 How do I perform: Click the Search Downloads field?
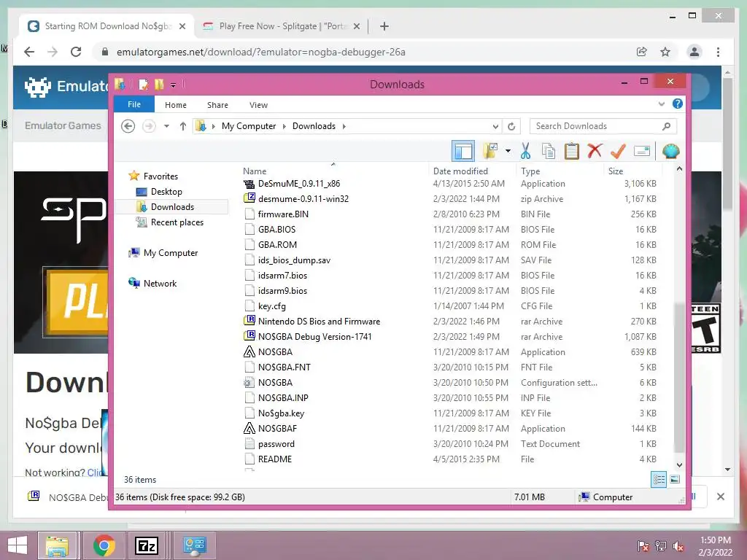(x=603, y=126)
